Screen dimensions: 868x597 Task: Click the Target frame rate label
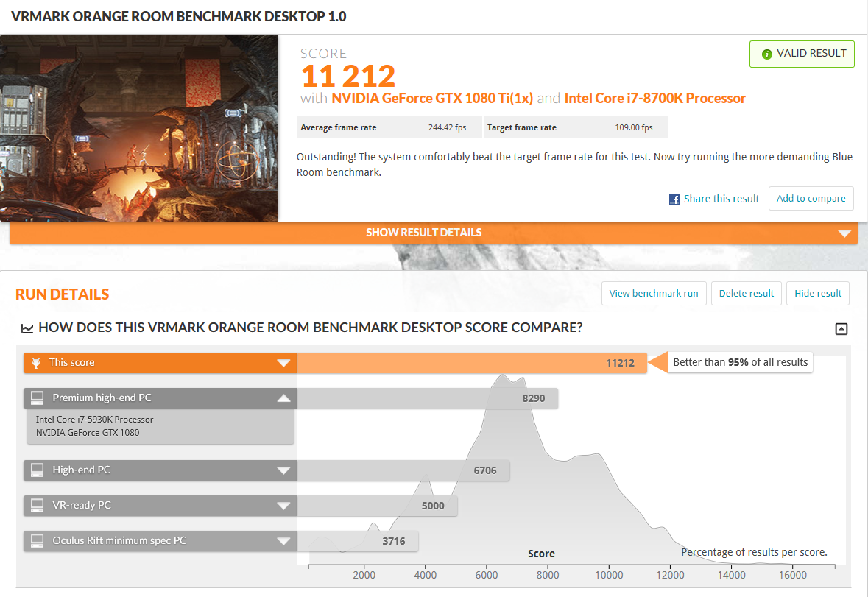click(521, 128)
